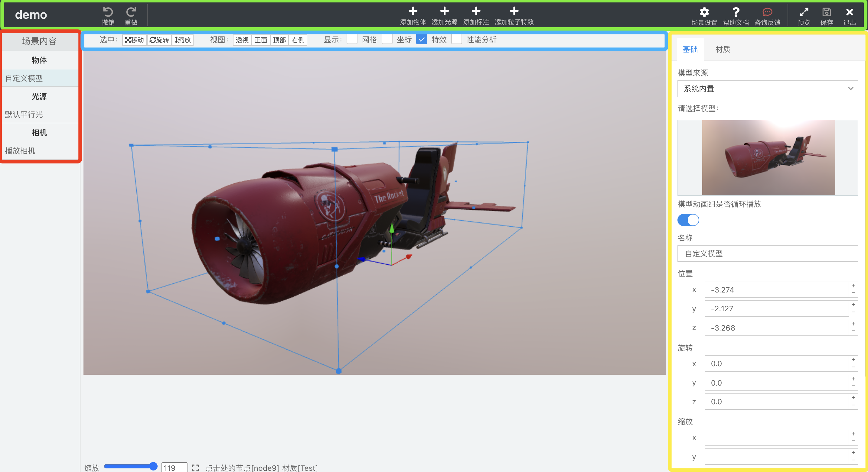Click the demo project title
This screenshot has width=868, height=472.
tap(31, 15)
